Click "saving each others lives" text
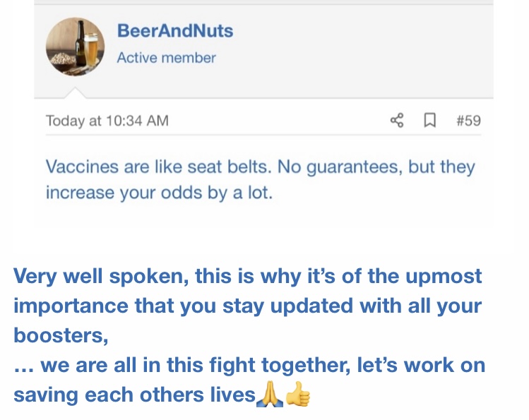The image size is (529, 420). 134,395
